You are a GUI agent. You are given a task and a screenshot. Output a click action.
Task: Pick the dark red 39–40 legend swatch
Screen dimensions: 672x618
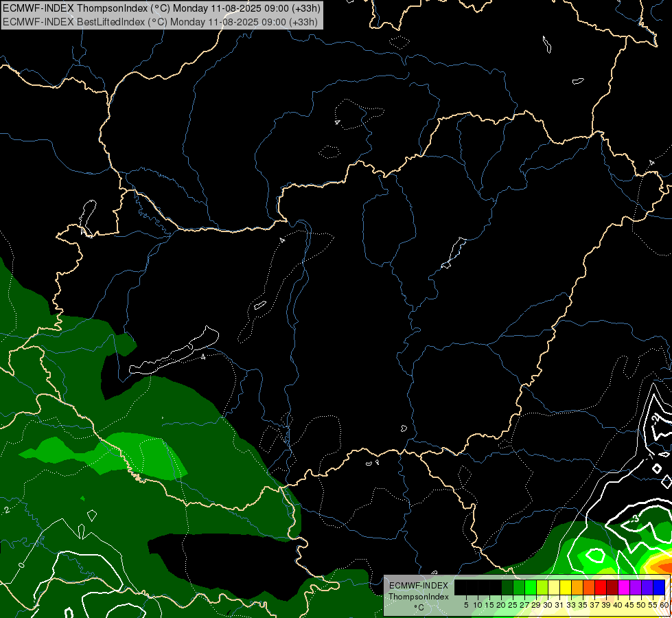(x=612, y=587)
